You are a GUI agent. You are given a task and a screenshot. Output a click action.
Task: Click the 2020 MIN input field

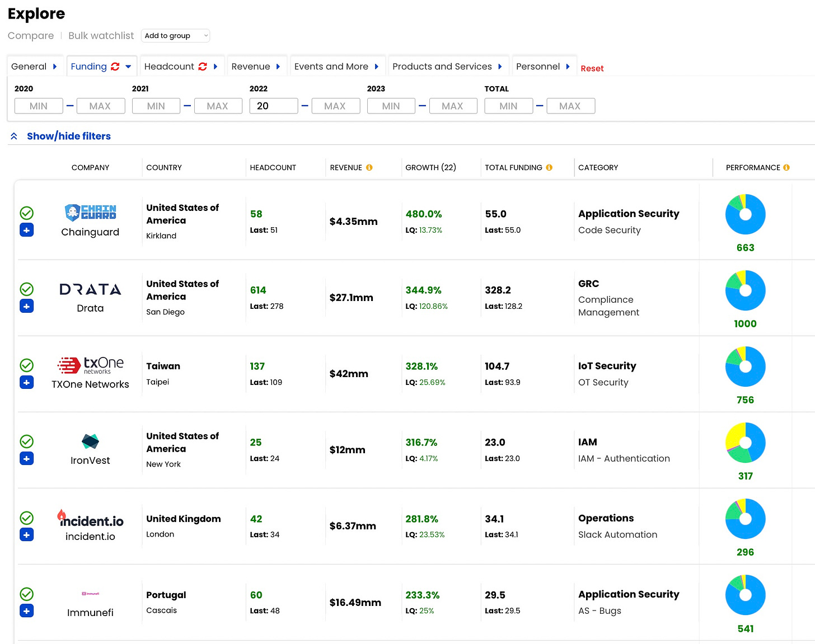(39, 106)
